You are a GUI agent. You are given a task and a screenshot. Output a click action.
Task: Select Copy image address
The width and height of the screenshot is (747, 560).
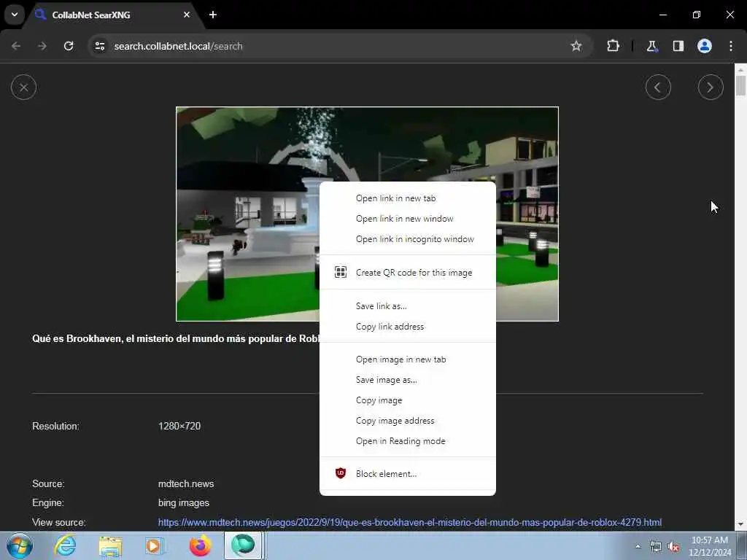[x=407, y=421]
